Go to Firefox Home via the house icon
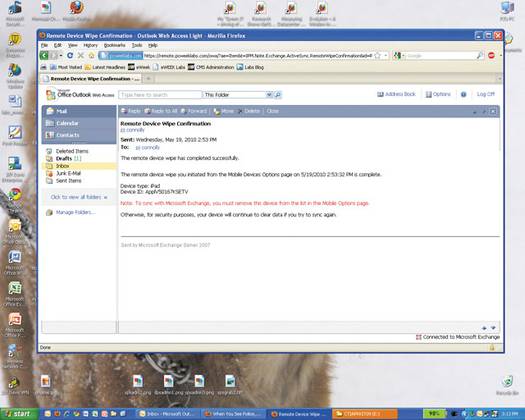The image size is (525, 420). [x=91, y=55]
